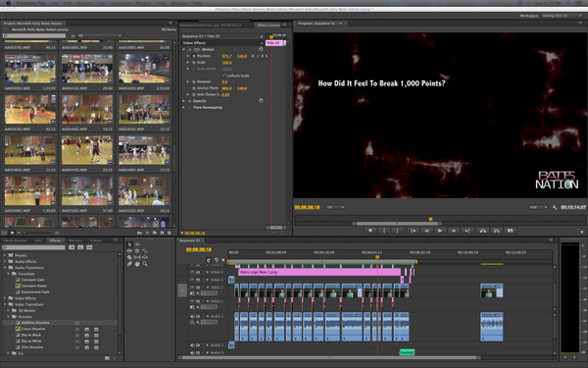Collapse the Dissolve folder

pyautogui.click(x=8, y=317)
